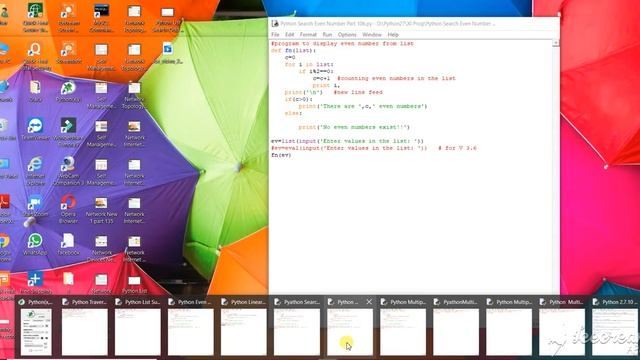640x360 pixels.
Task: Select the Pyscripter green icon on desktop
Action: (68, 92)
